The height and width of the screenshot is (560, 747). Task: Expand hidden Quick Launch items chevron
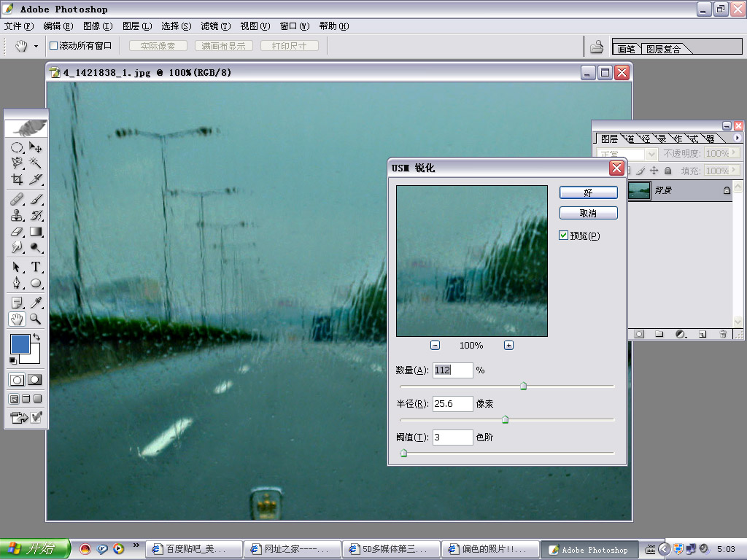(136, 545)
